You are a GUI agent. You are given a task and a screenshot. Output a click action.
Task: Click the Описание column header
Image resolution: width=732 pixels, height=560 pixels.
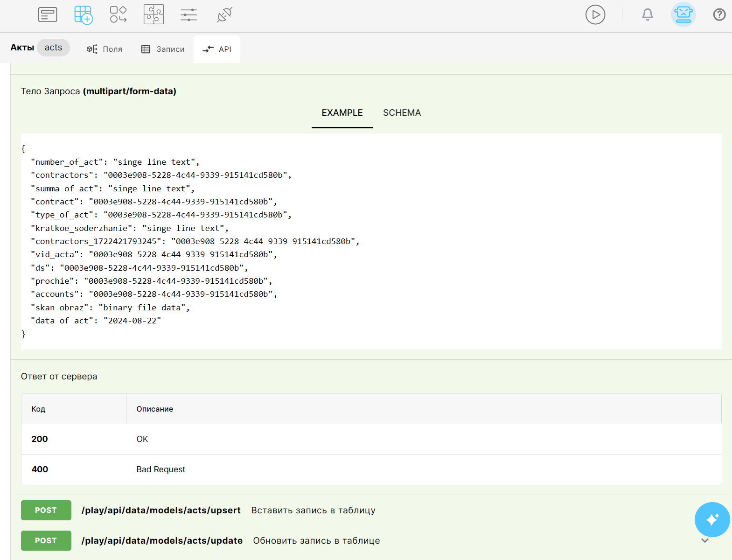pos(424,409)
